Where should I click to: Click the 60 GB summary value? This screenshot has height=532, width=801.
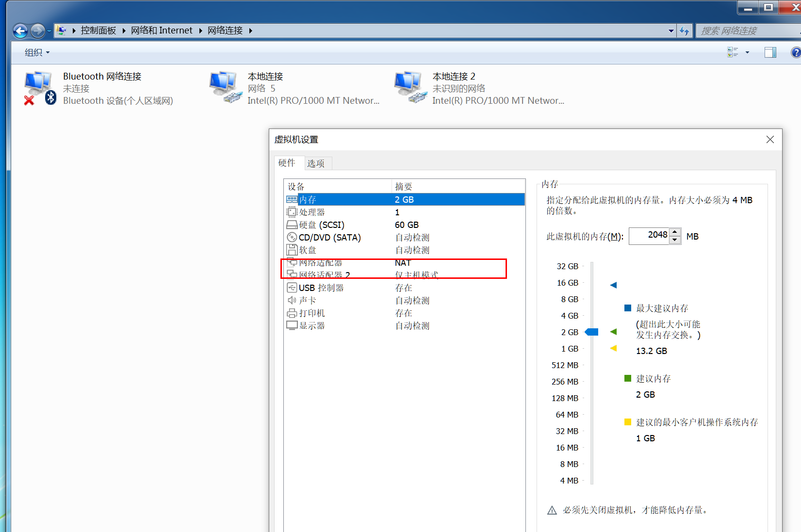pos(407,225)
